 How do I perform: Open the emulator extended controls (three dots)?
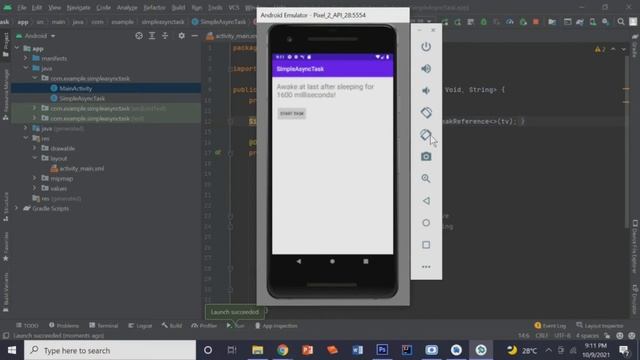426,267
